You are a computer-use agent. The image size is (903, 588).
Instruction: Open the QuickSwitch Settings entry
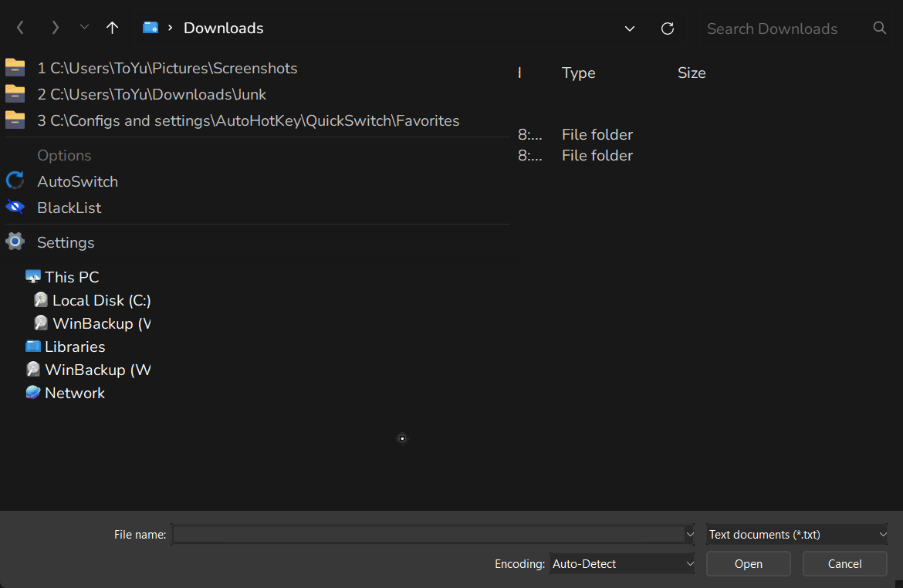pyautogui.click(x=66, y=242)
